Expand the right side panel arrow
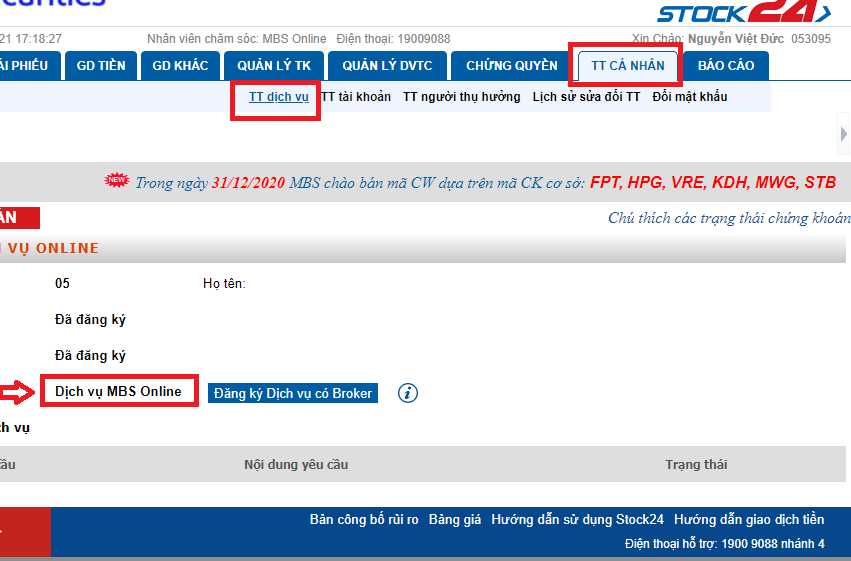 pos(843,134)
